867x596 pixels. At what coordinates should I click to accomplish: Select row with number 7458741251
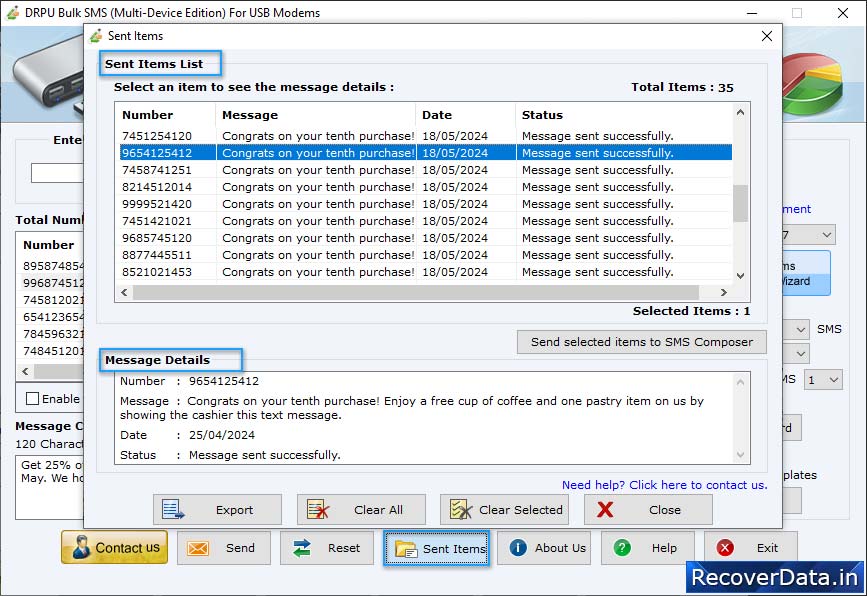426,170
